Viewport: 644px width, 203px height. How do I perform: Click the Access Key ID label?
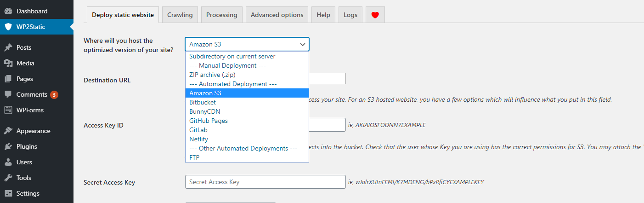point(103,125)
